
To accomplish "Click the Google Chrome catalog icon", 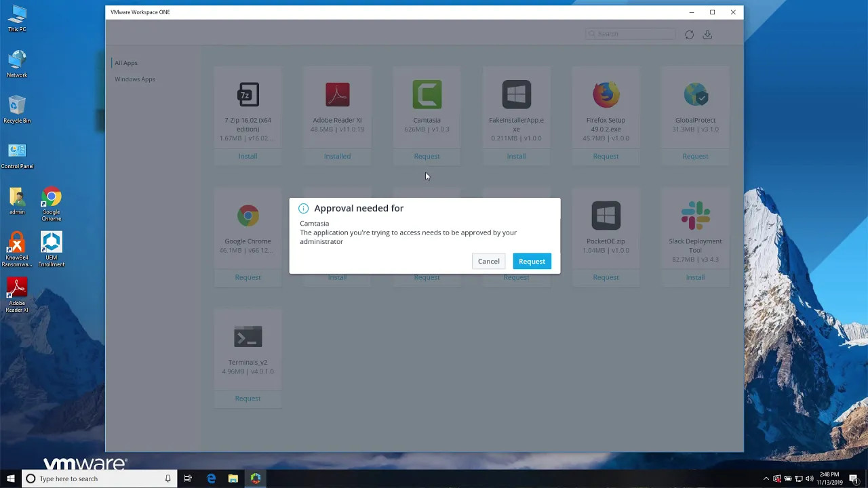I will [248, 215].
